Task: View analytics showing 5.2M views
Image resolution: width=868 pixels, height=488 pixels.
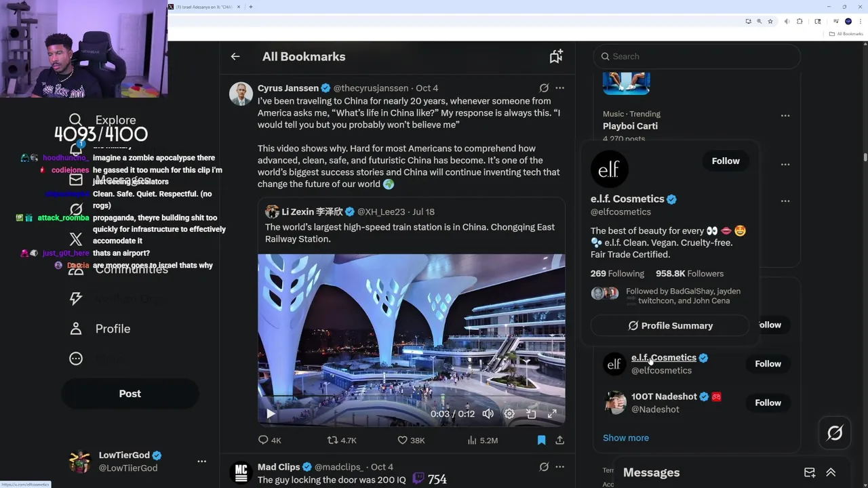Action: pyautogui.click(x=482, y=440)
